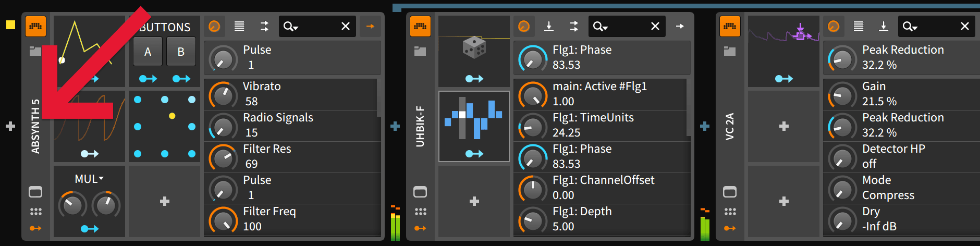Click ABSYNTH 5's list lines icon
Image resolution: width=980 pixels, height=246 pixels.
click(x=239, y=26)
